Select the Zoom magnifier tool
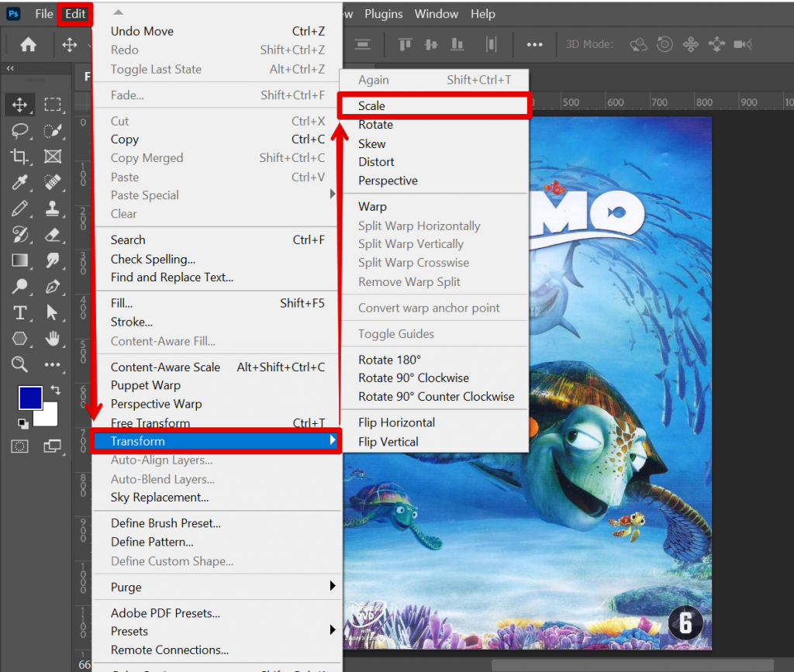794x672 pixels. click(20, 364)
